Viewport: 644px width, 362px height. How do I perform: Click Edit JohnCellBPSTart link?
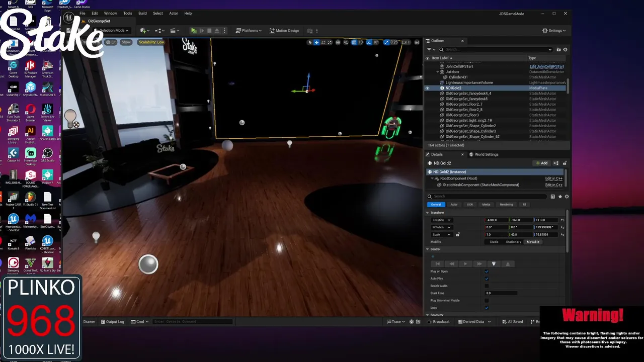pos(546,66)
